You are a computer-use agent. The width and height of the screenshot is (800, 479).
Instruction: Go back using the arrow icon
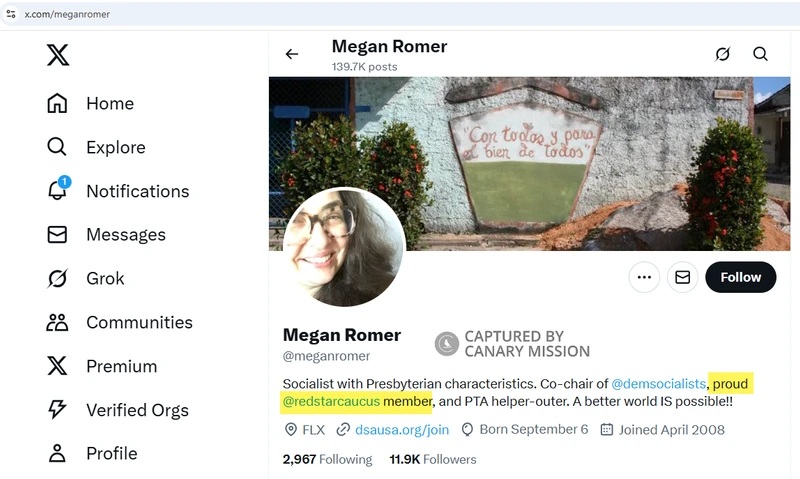tap(292, 54)
